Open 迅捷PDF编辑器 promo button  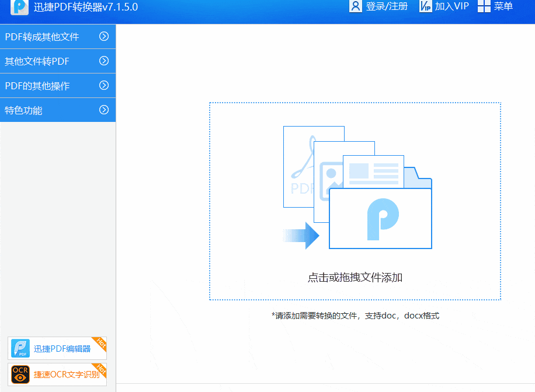[57, 348]
